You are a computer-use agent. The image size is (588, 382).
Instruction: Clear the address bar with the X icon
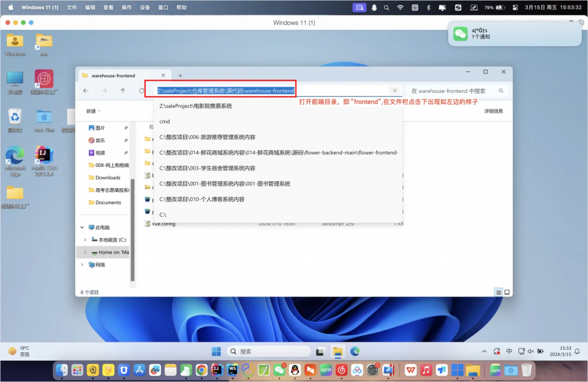[394, 90]
